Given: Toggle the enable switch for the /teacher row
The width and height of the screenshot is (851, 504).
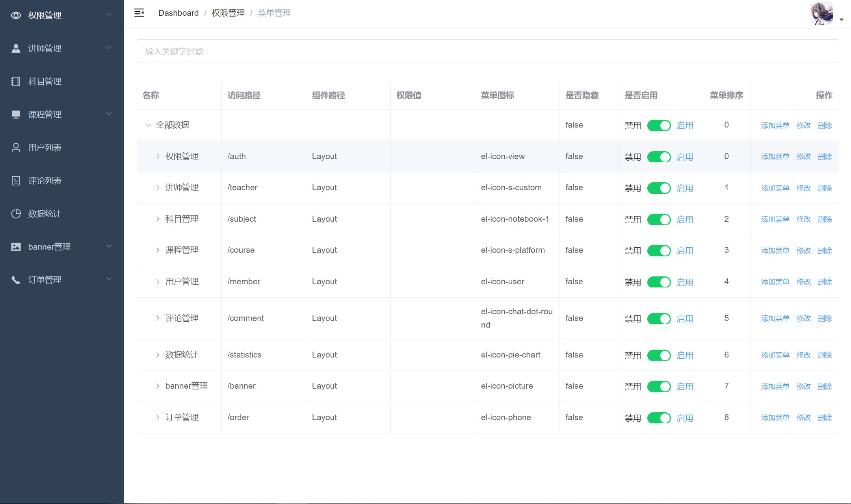Looking at the screenshot, I should pos(659,188).
